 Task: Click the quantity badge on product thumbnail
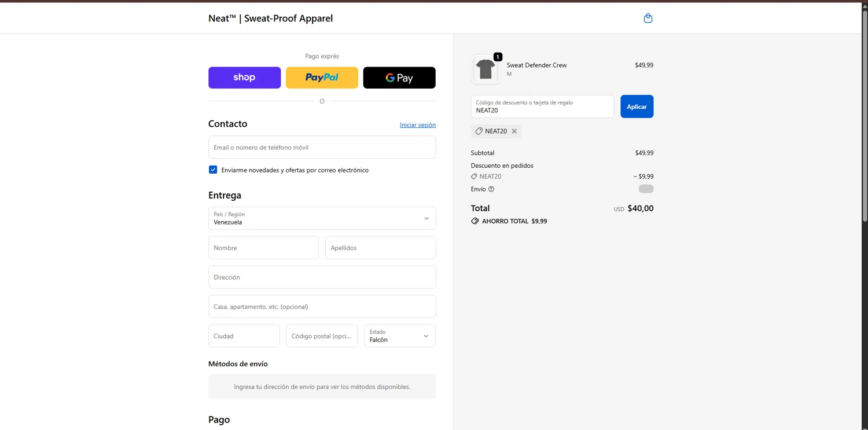click(498, 57)
